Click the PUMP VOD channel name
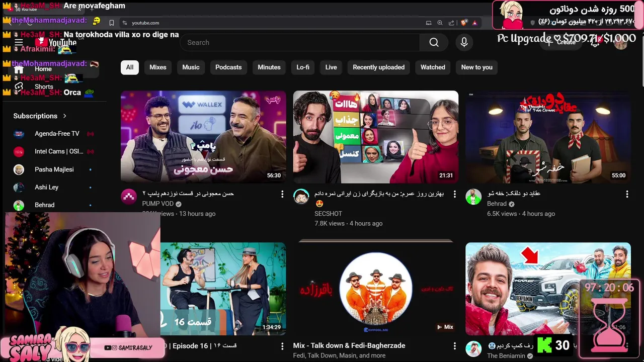Image resolution: width=644 pixels, height=362 pixels. (158, 204)
